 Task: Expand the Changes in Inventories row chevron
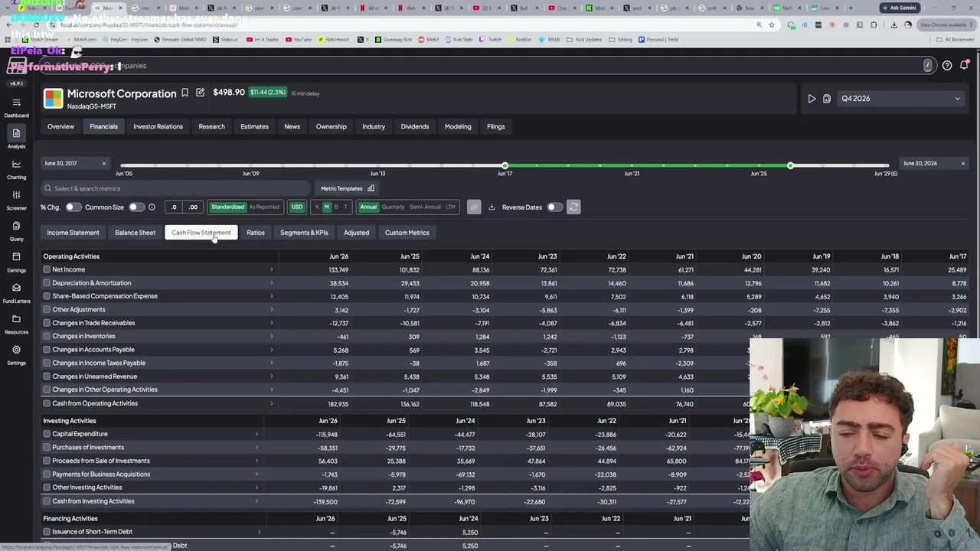click(x=271, y=337)
